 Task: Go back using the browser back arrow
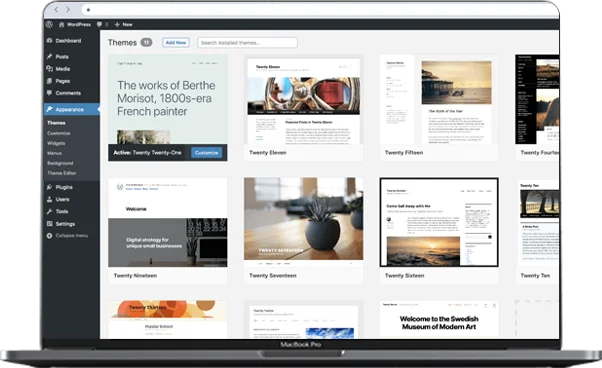click(56, 10)
